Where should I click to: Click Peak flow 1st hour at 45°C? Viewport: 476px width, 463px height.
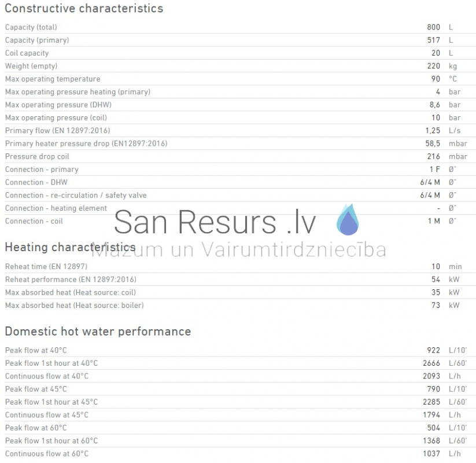click(x=51, y=402)
